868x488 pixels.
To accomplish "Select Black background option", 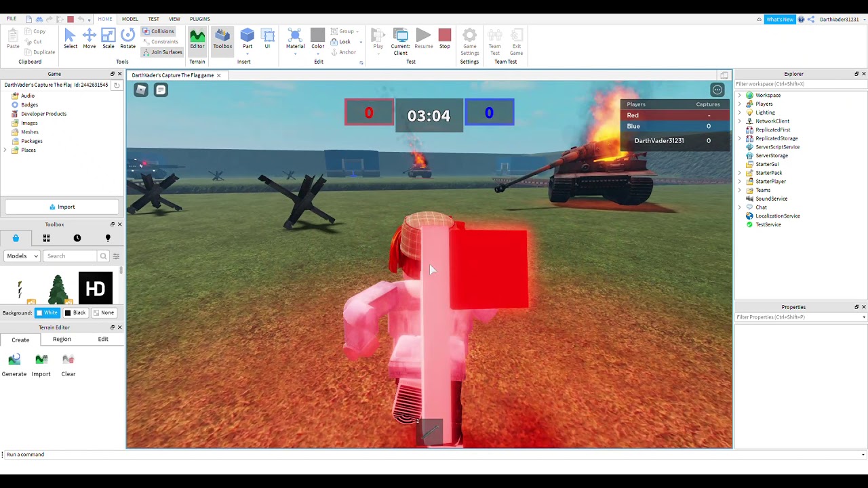I will coord(75,312).
